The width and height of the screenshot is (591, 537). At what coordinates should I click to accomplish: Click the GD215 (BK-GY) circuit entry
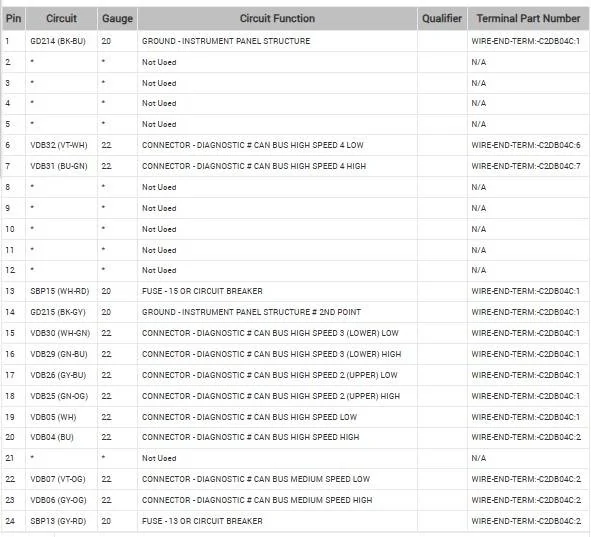click(58, 312)
